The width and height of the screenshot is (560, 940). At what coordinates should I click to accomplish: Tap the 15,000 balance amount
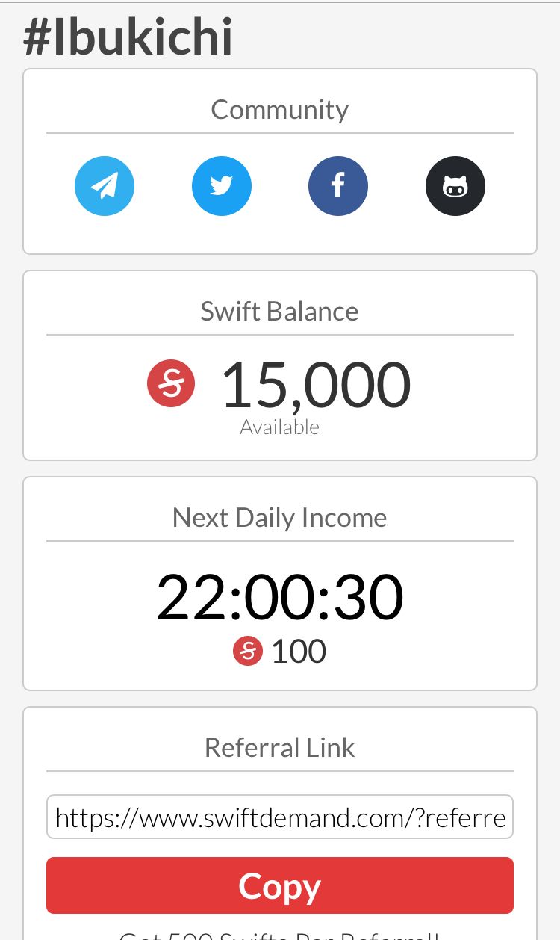coord(316,386)
